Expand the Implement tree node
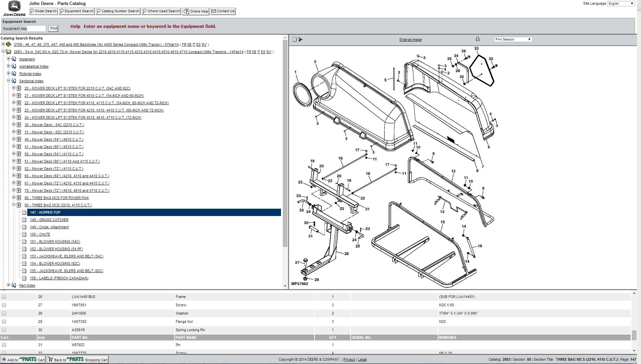The width and height of the screenshot is (641, 364). [x=9, y=59]
